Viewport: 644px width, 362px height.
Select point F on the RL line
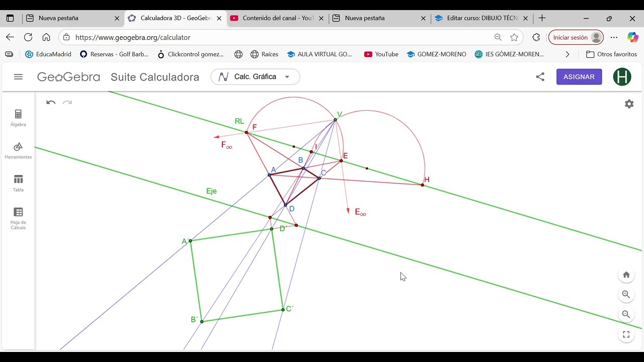point(247,132)
